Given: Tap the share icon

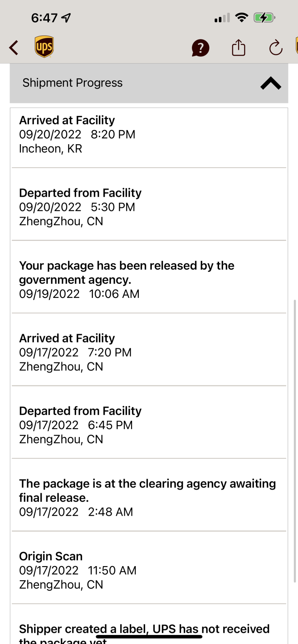Looking at the screenshot, I should point(239,48).
